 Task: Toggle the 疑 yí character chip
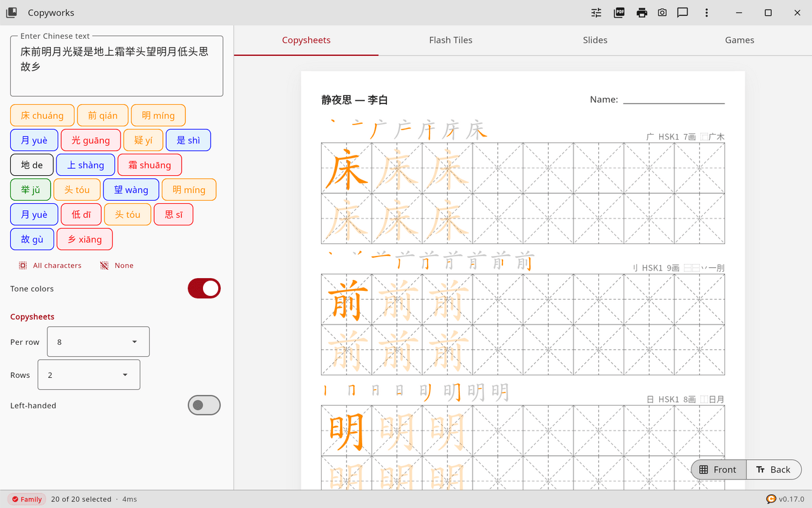tap(143, 140)
